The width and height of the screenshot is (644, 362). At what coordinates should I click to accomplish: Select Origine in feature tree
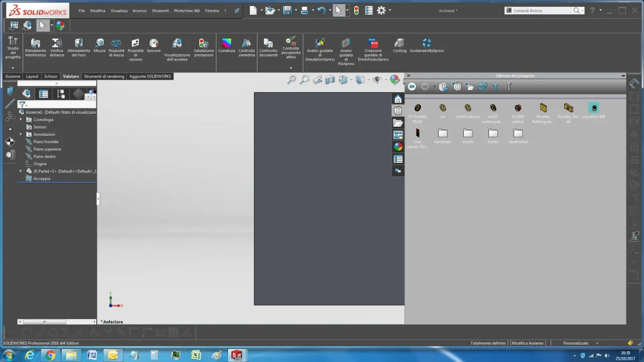40,164
